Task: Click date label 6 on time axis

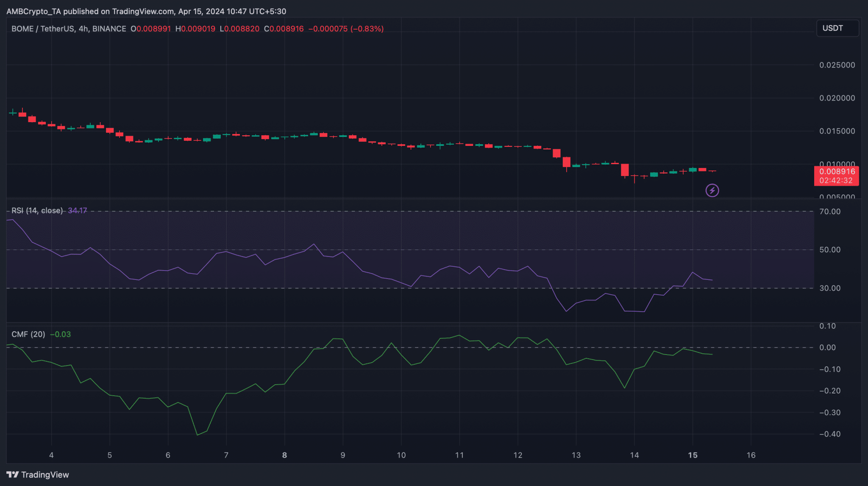Action: point(168,455)
